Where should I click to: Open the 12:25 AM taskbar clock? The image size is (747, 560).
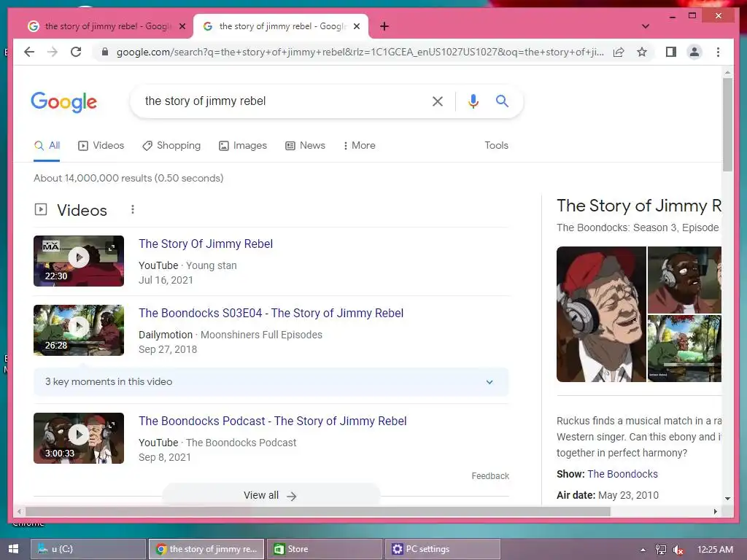715,550
